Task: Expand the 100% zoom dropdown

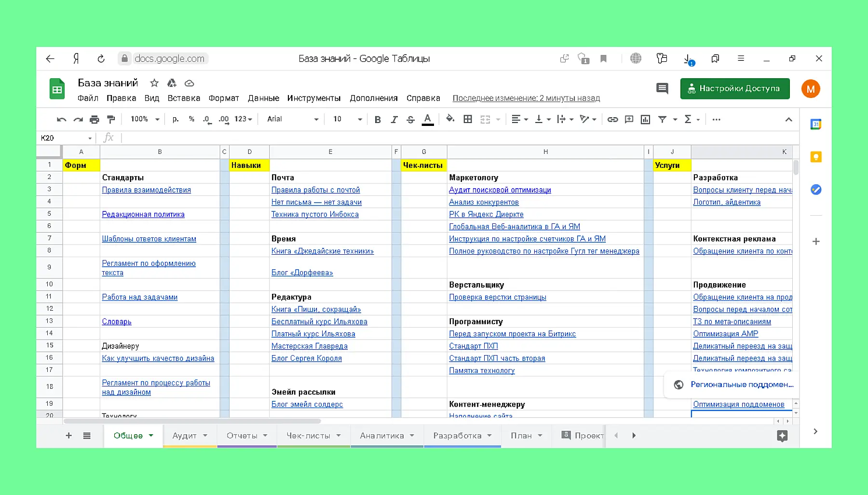Action: pos(145,119)
